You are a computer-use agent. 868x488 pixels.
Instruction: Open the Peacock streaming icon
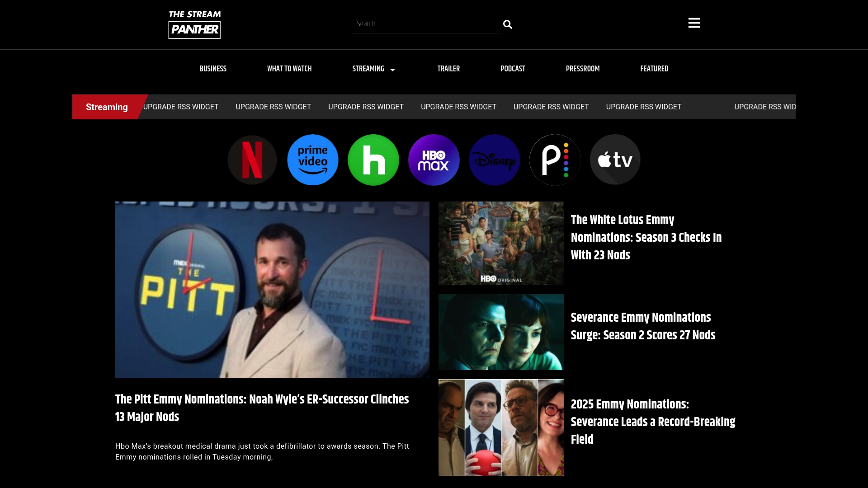(555, 160)
